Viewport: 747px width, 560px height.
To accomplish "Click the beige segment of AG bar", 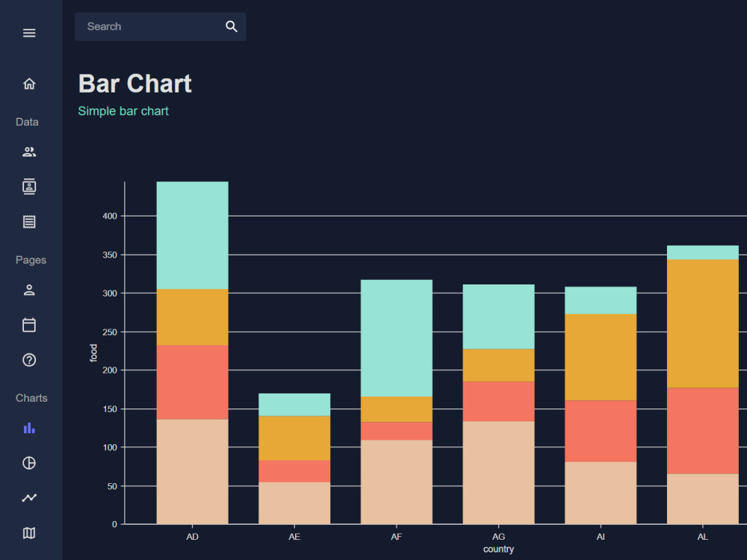I will pos(499,473).
